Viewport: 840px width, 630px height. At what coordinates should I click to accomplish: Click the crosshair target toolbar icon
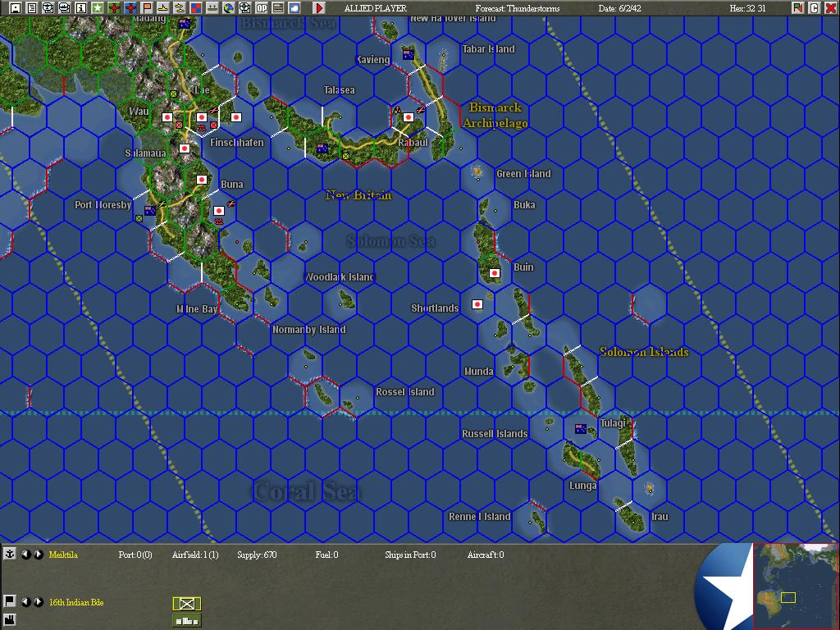[x=244, y=8]
